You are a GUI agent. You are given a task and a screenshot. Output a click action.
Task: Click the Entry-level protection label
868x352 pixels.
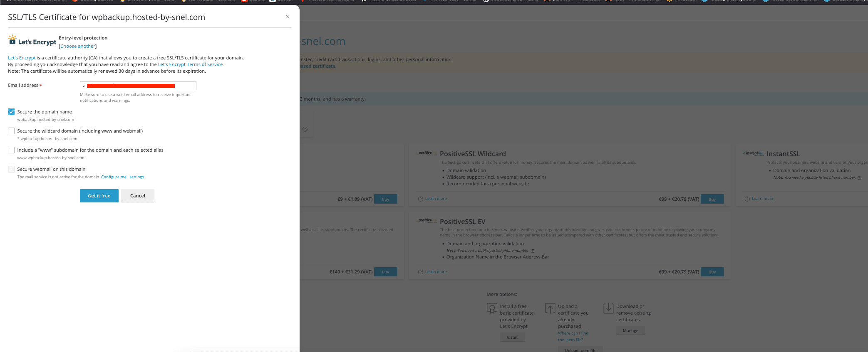pyautogui.click(x=83, y=38)
